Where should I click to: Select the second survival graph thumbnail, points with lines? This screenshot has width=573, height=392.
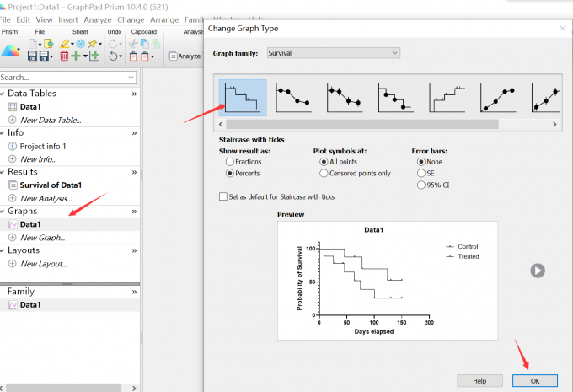click(293, 98)
